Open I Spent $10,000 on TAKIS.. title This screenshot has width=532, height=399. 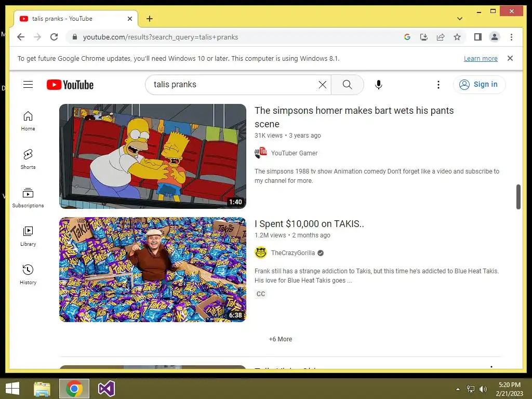coord(309,224)
